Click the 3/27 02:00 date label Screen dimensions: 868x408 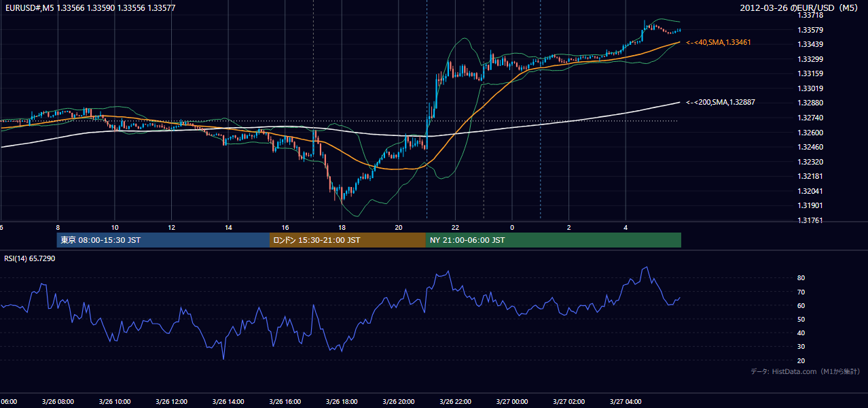(x=568, y=401)
